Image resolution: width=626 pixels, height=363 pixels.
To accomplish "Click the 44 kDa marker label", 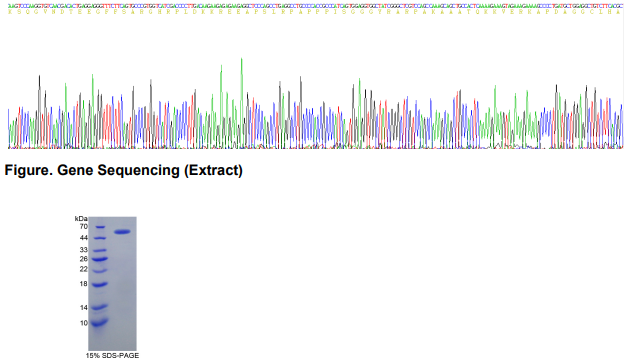I will tap(83, 238).
